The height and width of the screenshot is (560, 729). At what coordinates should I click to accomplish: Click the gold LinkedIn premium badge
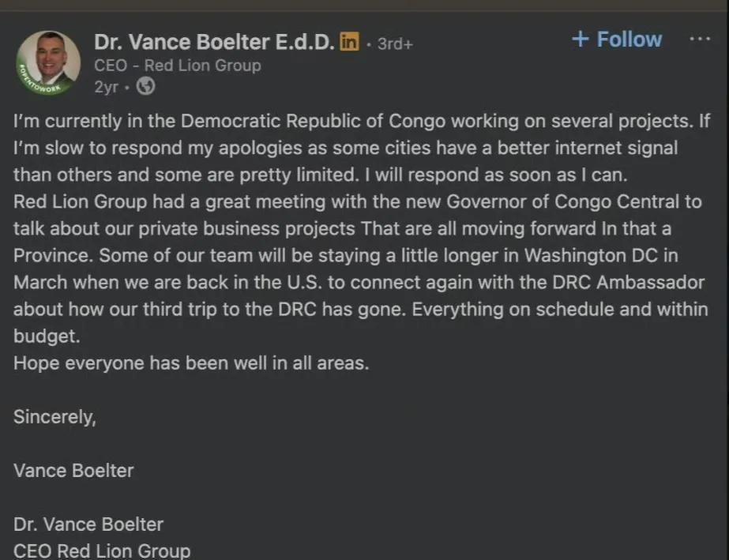pyautogui.click(x=349, y=42)
